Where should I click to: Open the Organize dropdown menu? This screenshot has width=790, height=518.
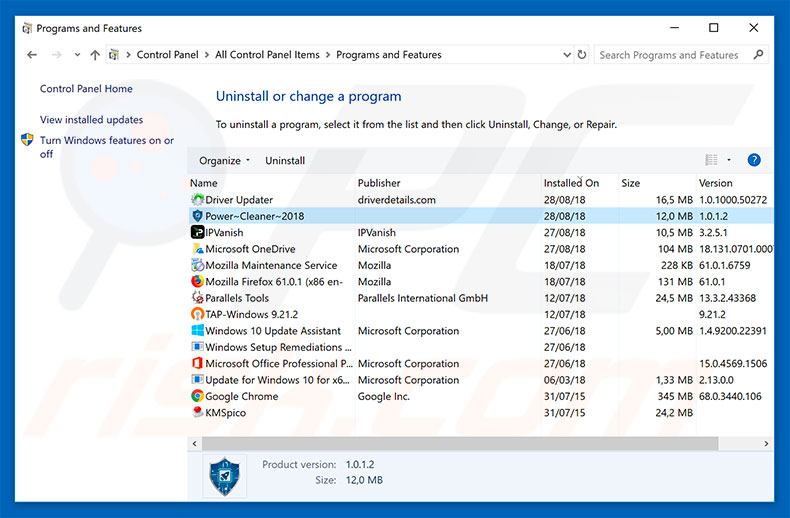[x=224, y=160]
